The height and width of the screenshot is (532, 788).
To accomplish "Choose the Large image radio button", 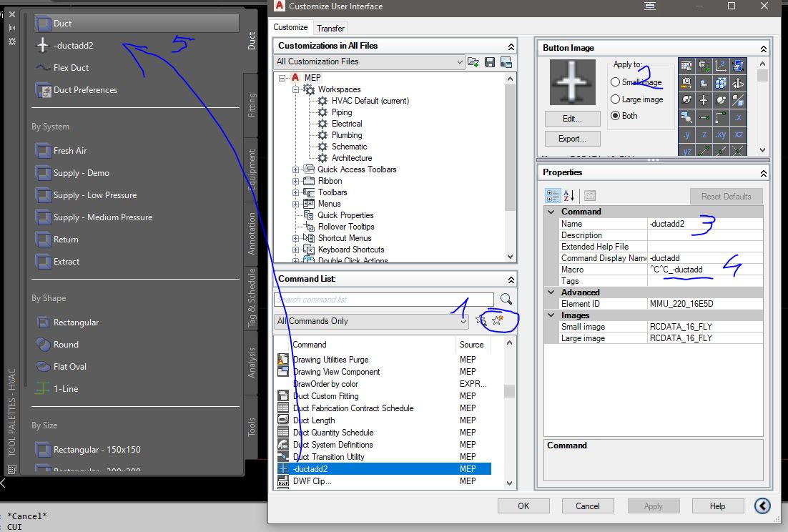I will point(615,99).
